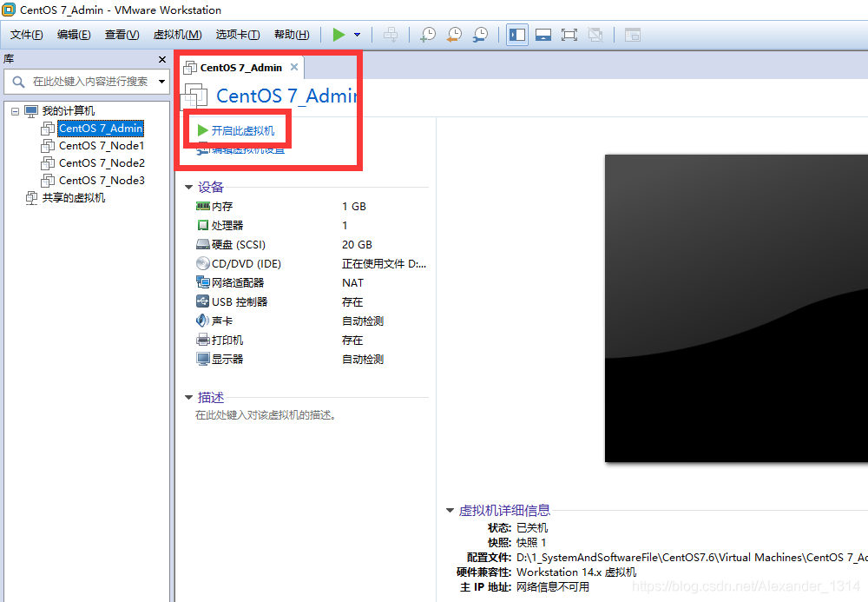
Task: Click the virtual machine screen preview
Action: point(736,308)
